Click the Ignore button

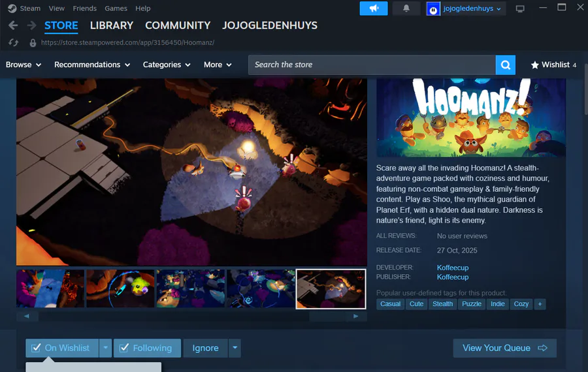coord(206,348)
